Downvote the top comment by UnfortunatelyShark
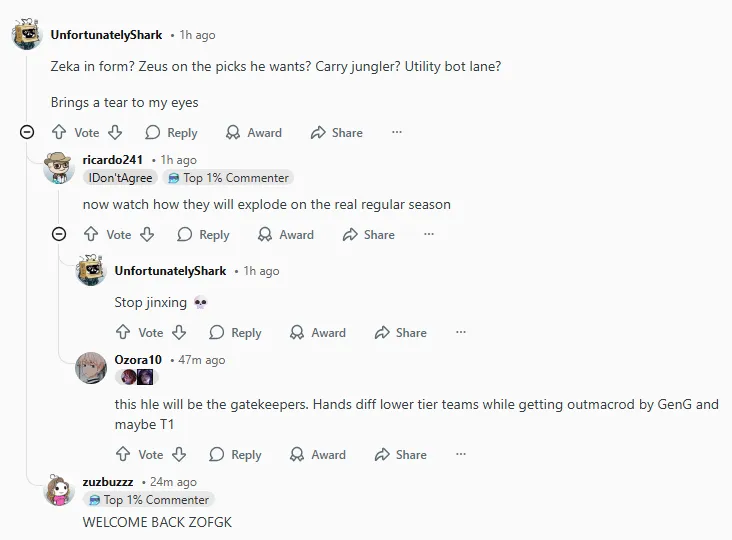Screen dimensions: 732x540 [x=115, y=132]
